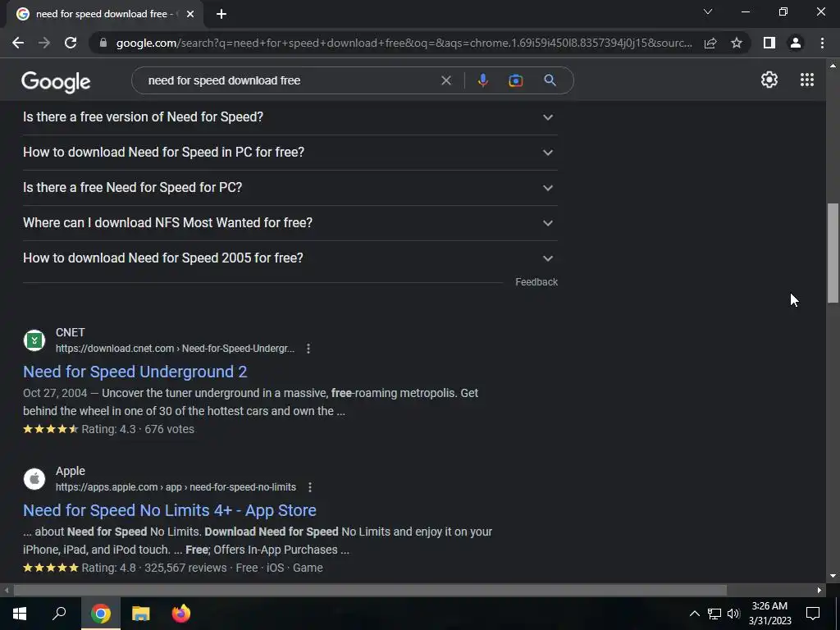The height and width of the screenshot is (630, 840).
Task: Go back to the previous page
Action: (x=18, y=43)
